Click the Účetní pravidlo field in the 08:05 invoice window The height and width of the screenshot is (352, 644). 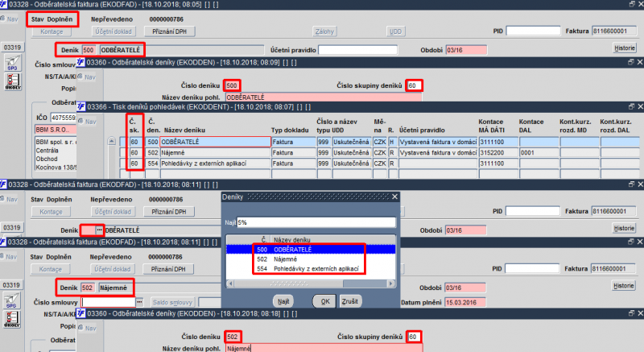point(357,50)
